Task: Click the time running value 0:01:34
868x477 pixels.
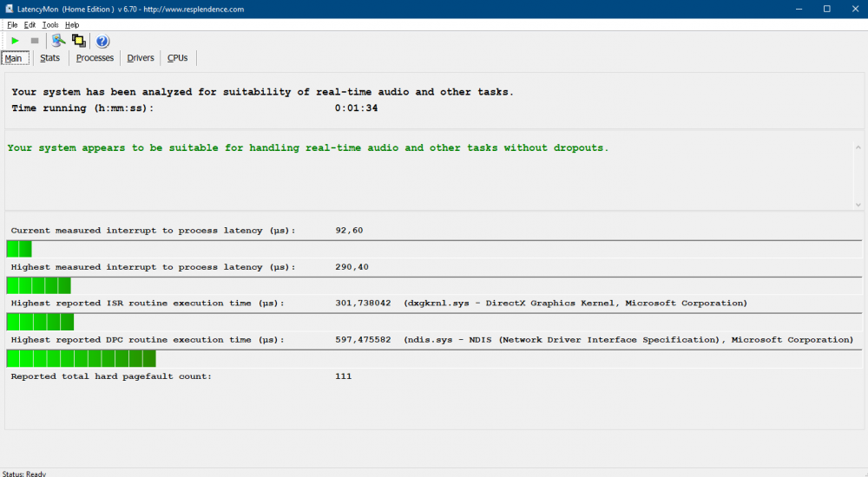Action: (357, 108)
